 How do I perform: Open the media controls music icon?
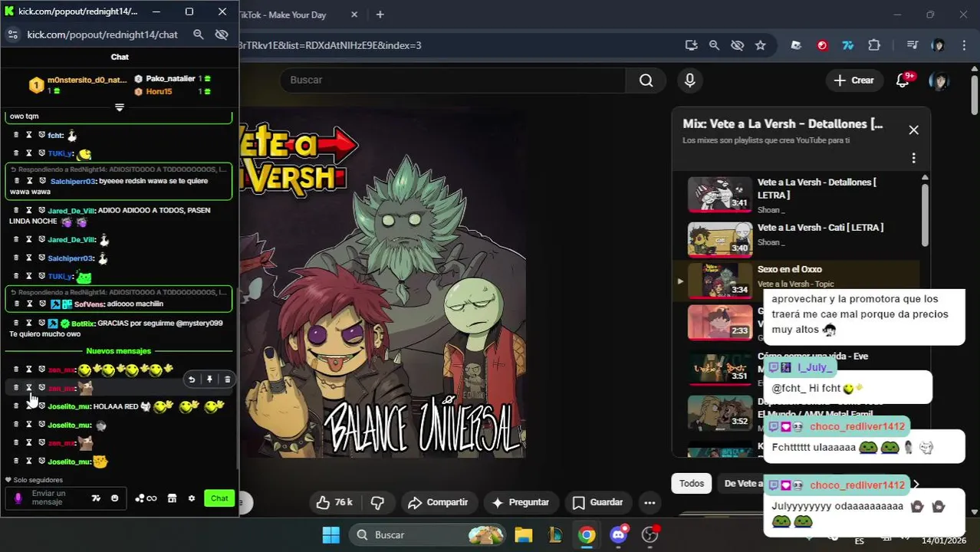point(912,45)
